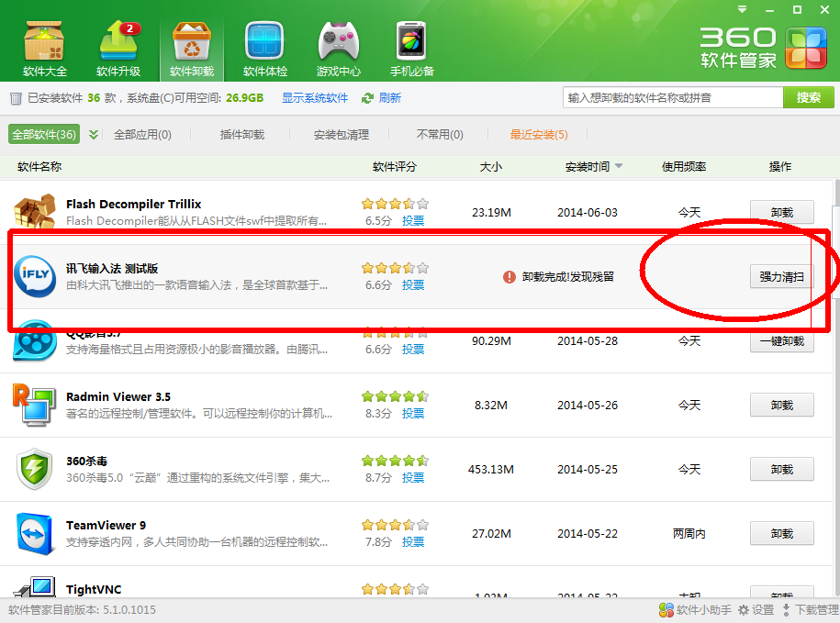Open the 游戏中心 game center icon
Image resolution: width=840 pixels, height=623 pixels.
(x=338, y=48)
